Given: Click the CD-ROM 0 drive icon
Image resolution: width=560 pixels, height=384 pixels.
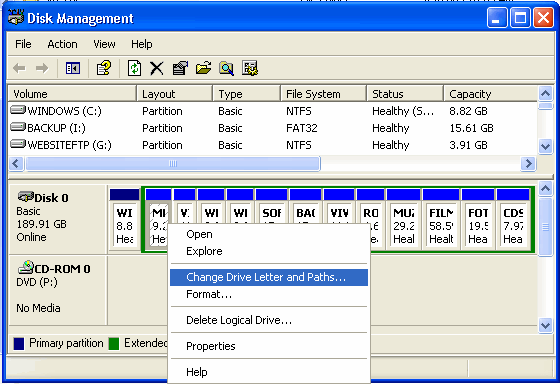Looking at the screenshot, I should (25, 267).
